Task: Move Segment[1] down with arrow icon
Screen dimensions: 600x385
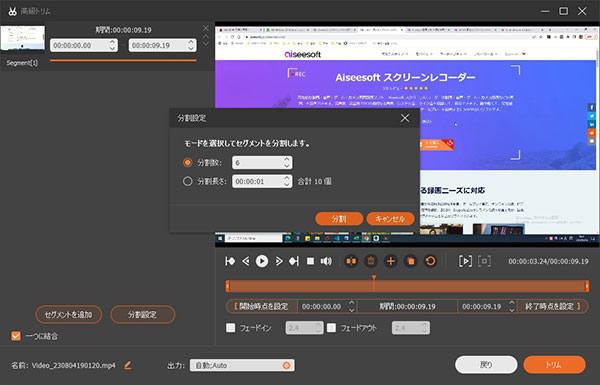Action: [206, 44]
